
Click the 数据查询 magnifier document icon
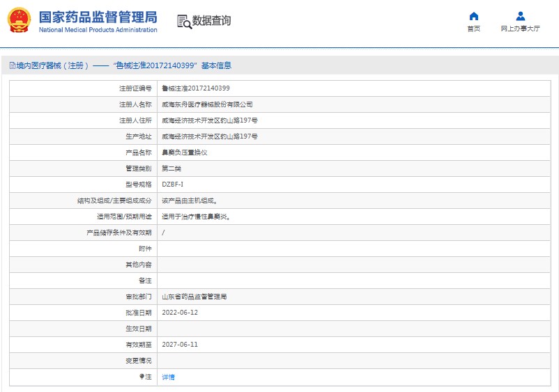click(184, 22)
